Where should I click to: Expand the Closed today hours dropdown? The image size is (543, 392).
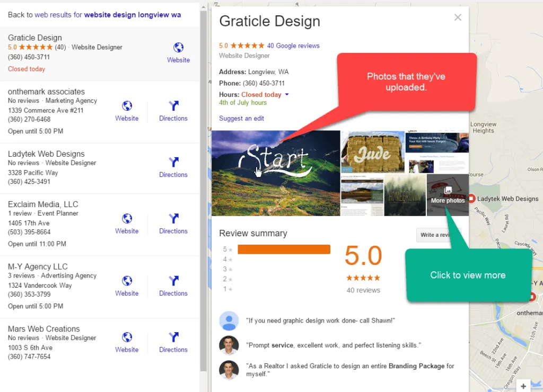(287, 94)
